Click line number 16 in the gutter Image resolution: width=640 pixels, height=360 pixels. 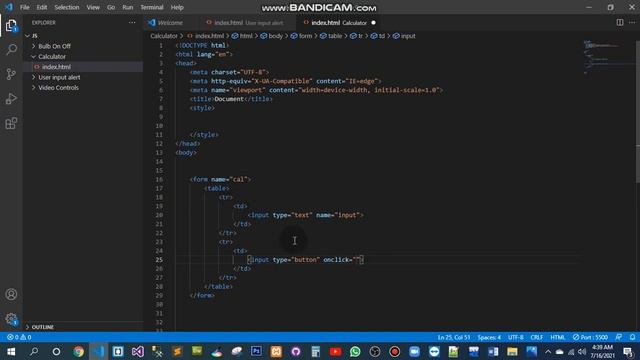click(159, 180)
